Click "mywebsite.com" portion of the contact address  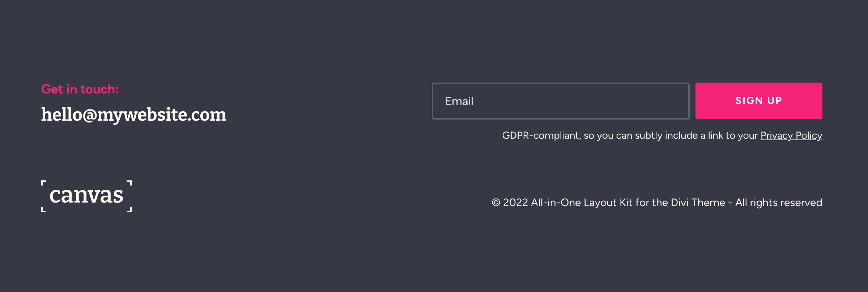pos(162,115)
